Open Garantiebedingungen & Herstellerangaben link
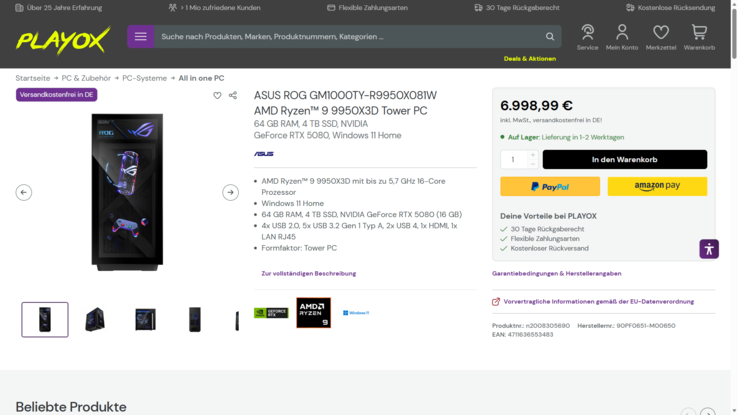This screenshot has width=738, height=415. (x=557, y=273)
